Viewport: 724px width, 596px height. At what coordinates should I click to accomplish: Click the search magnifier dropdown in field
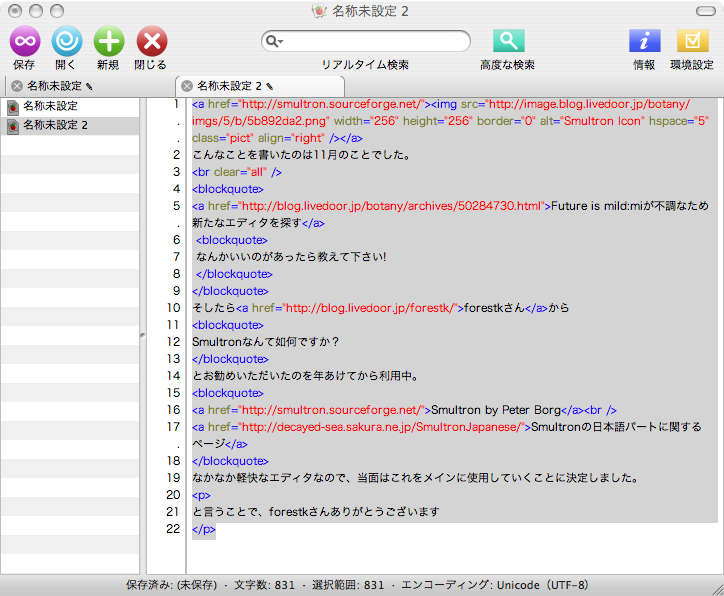pos(274,41)
